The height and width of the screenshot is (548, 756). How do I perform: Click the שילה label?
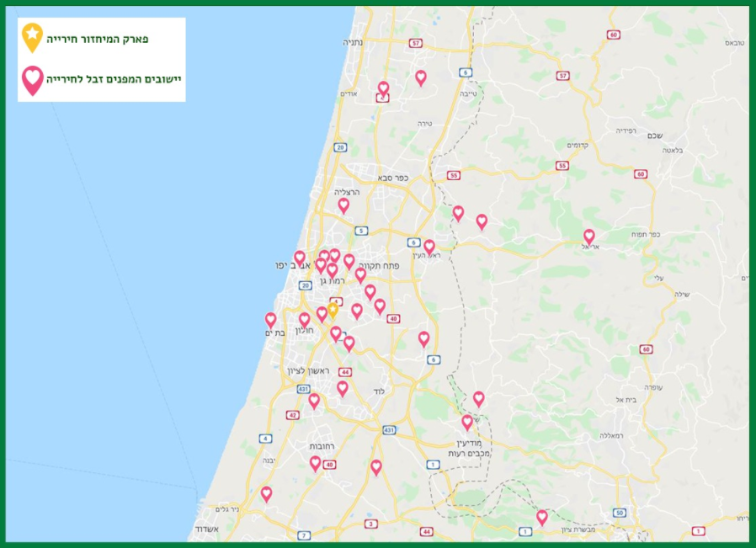pyautogui.click(x=682, y=295)
